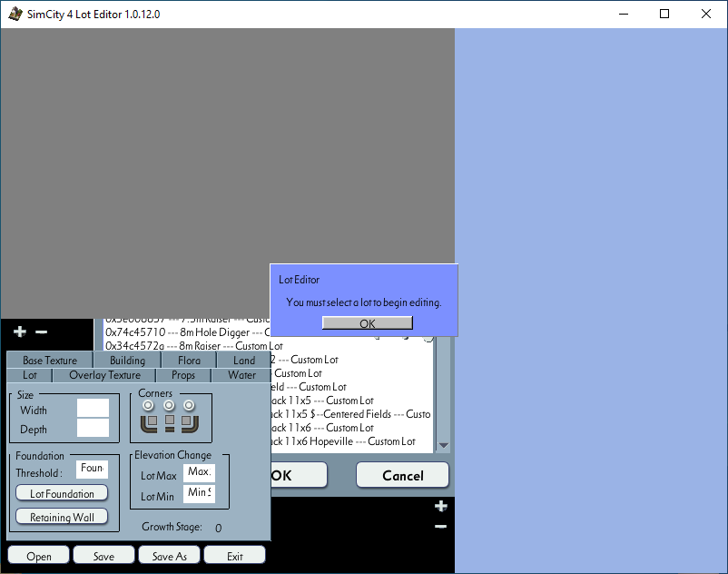728x574 pixels.
Task: Switch to the Props tab
Action: [x=183, y=375]
